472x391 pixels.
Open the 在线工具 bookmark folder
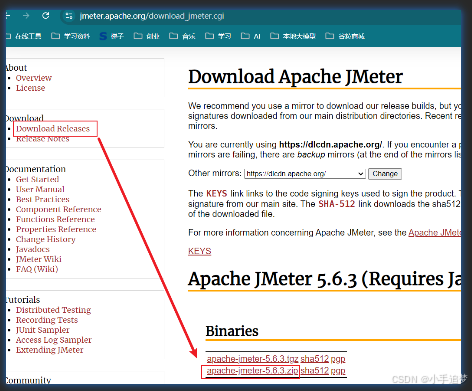pos(24,36)
